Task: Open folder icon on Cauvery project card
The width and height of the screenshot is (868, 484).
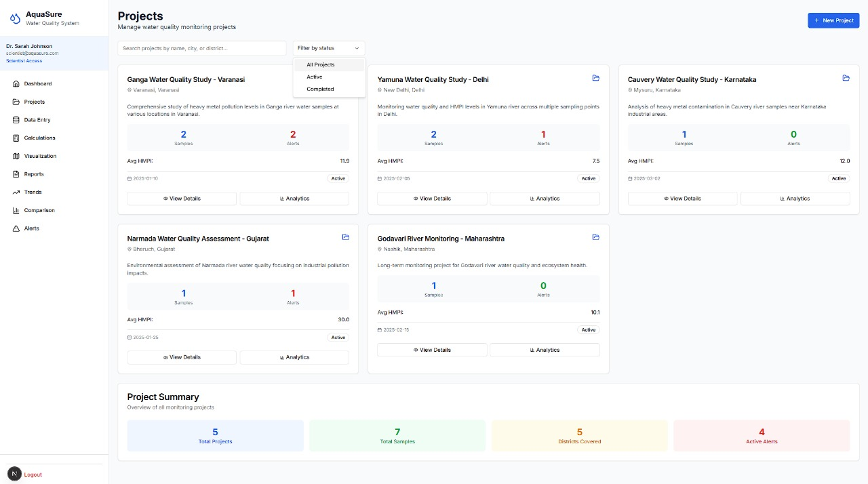Action: coord(846,78)
